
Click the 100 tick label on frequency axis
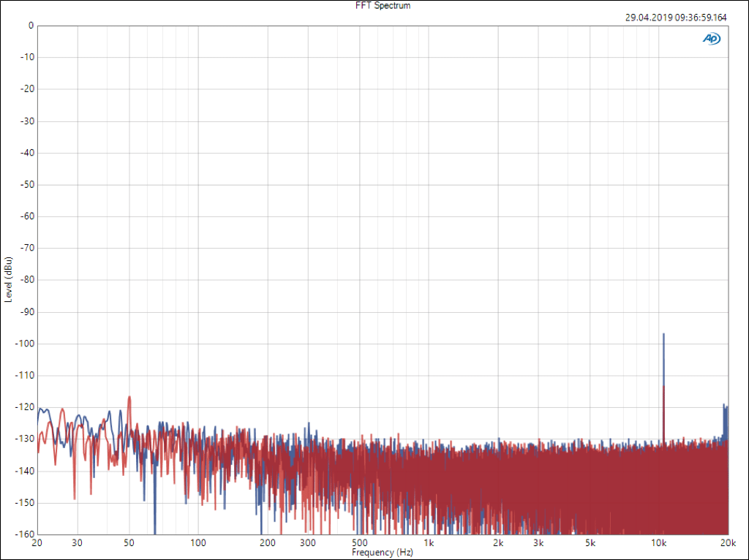point(198,543)
